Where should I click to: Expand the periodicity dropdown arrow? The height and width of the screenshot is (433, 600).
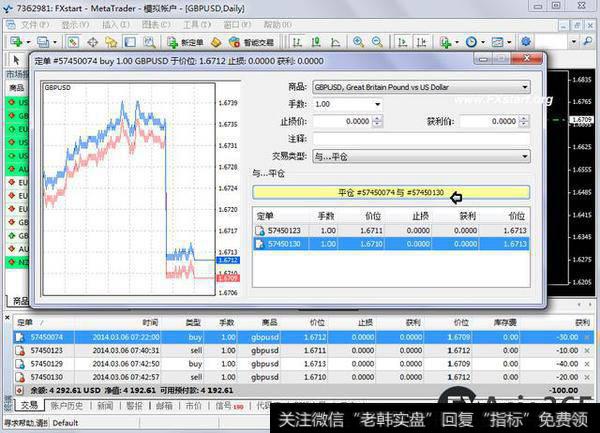(483, 42)
